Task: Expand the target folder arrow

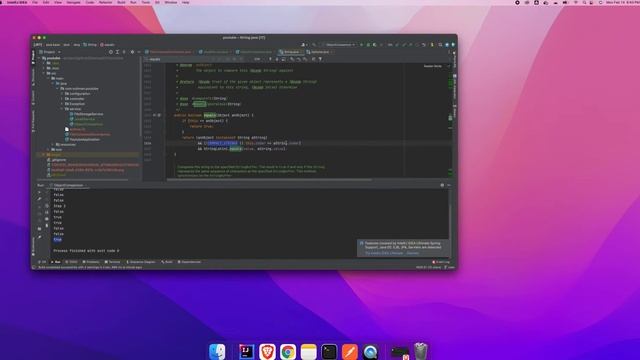Action: pyautogui.click(x=44, y=155)
